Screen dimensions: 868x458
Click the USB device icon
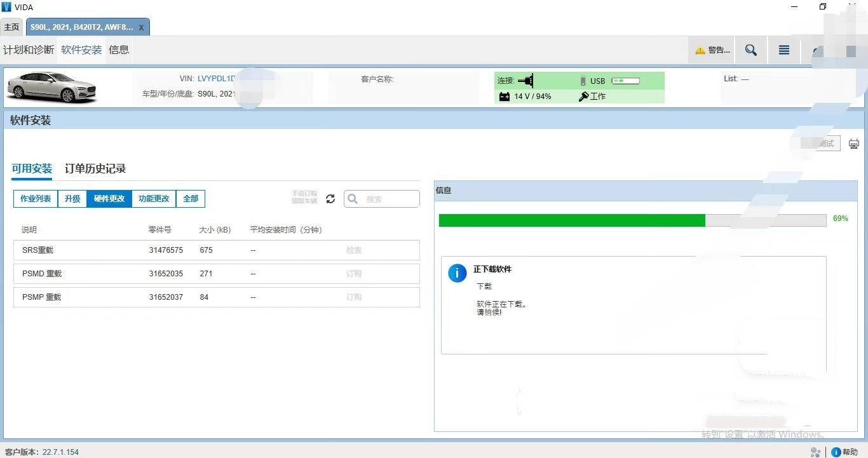[x=583, y=81]
